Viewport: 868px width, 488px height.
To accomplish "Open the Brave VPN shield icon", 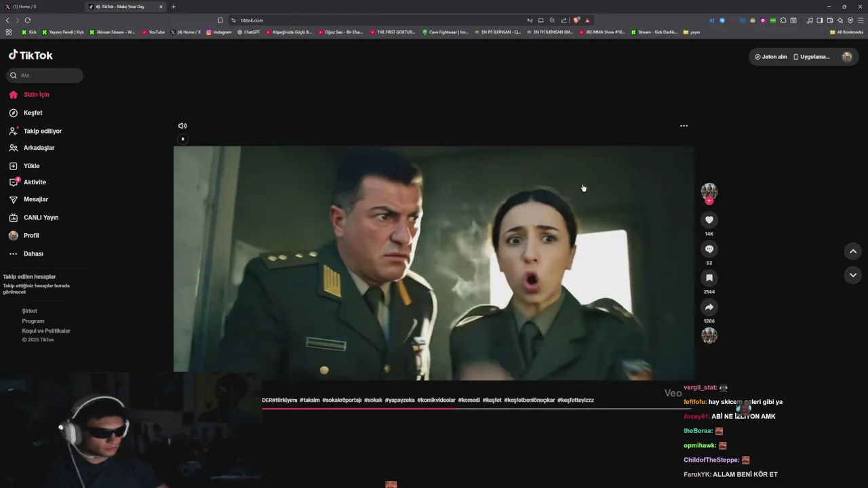I will click(850, 20).
